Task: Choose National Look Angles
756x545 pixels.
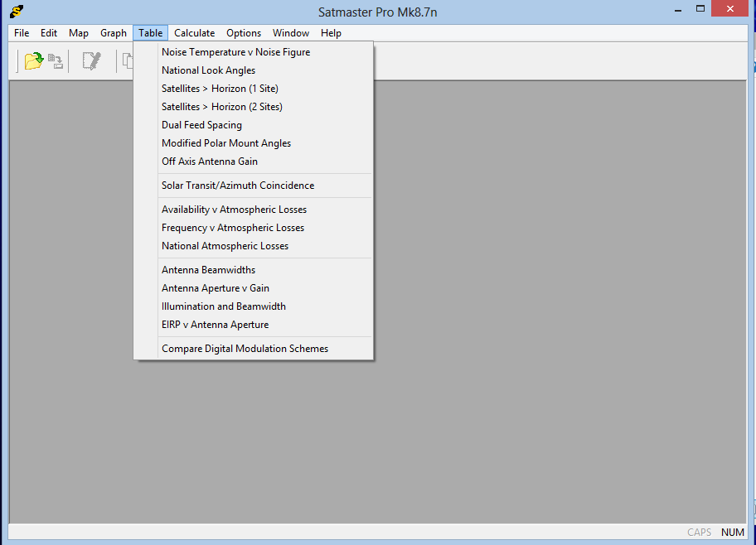Action: click(254, 70)
